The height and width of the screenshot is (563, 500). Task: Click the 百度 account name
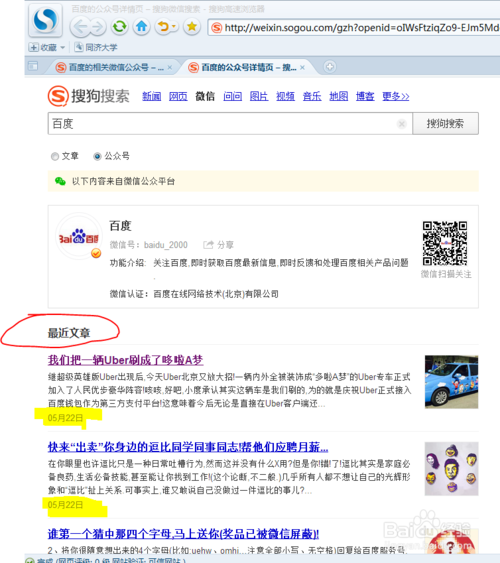pos(121,225)
